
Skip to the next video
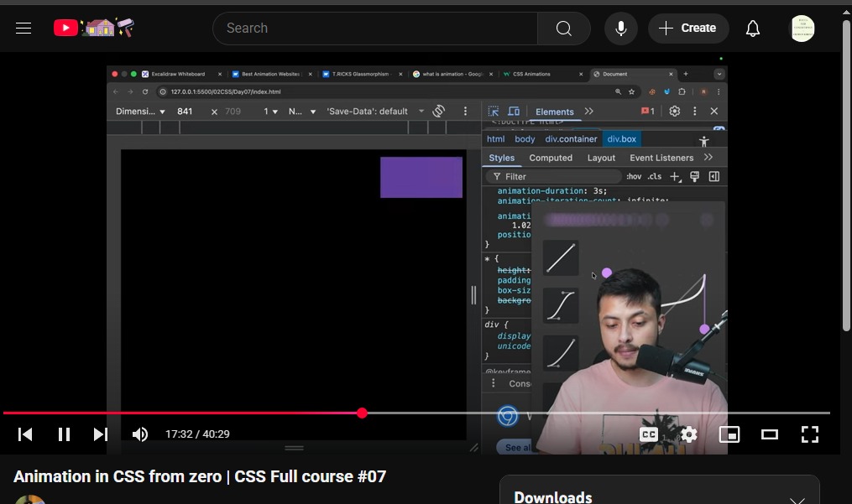(101, 434)
